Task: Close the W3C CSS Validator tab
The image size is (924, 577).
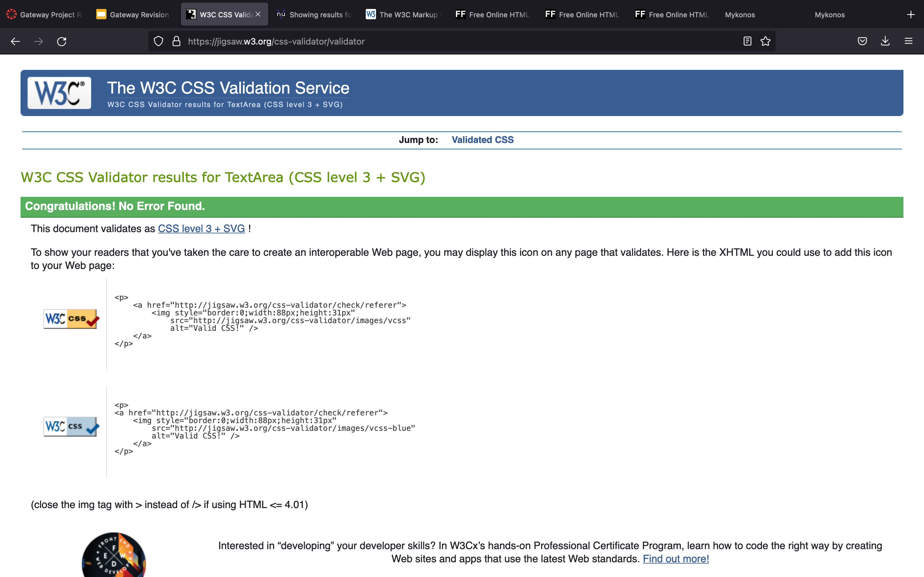Action: (x=258, y=14)
